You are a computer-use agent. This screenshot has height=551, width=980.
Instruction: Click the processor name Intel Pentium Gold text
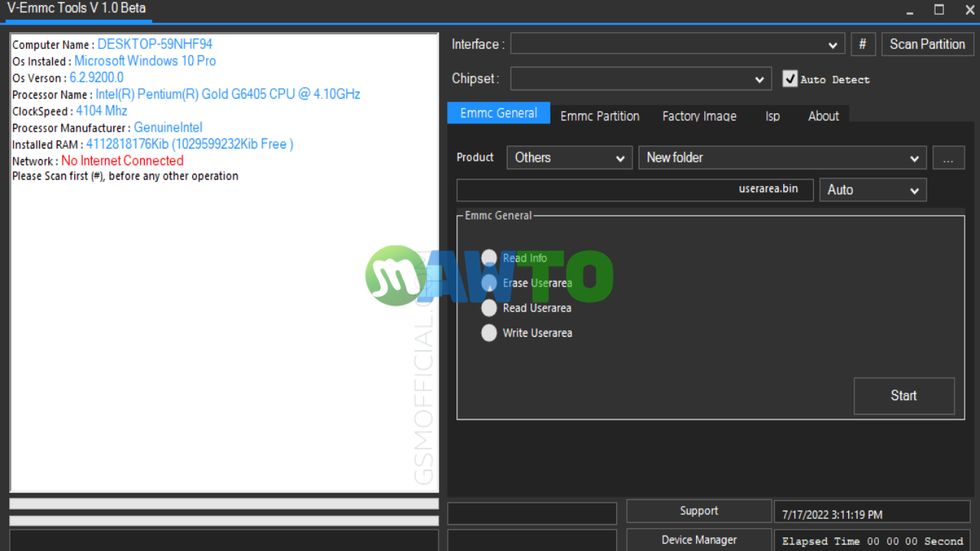point(227,94)
